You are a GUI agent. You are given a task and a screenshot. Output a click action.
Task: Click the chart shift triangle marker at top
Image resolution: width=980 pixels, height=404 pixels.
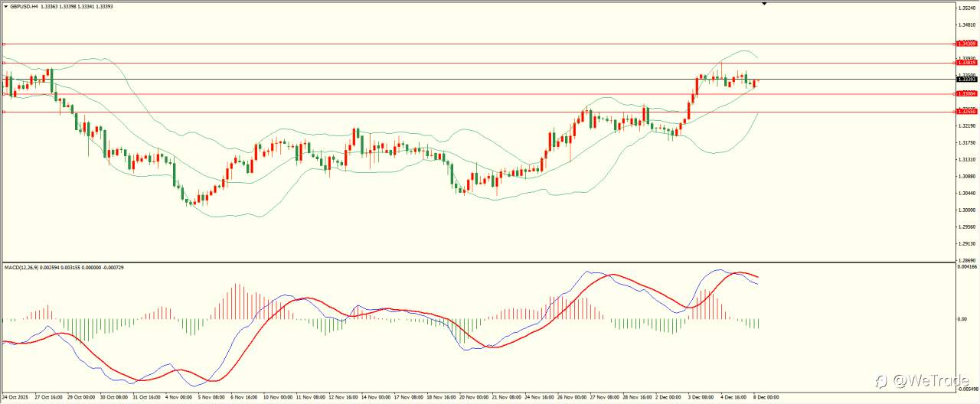point(764,5)
